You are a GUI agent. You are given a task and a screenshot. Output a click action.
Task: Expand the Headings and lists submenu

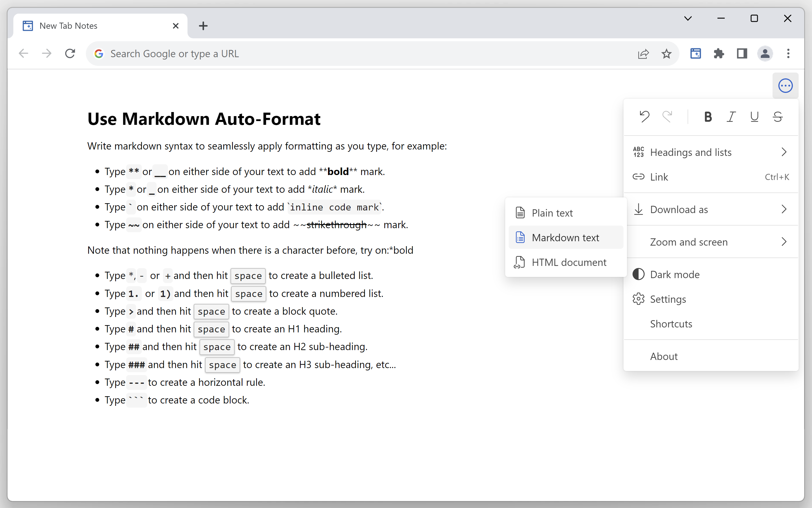pos(711,152)
